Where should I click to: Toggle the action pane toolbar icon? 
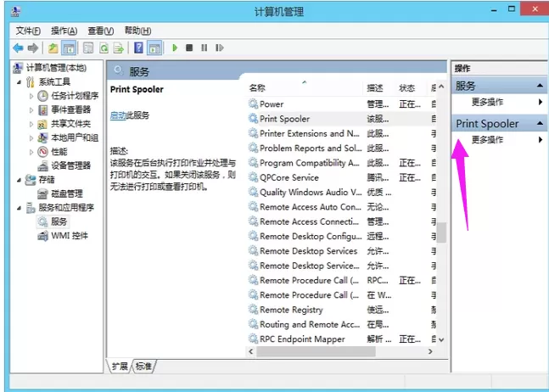tap(154, 48)
